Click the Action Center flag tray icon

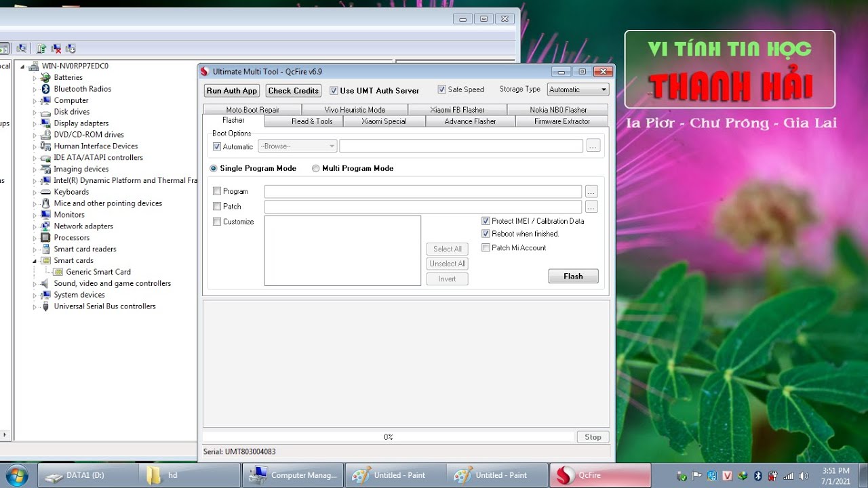(x=697, y=476)
